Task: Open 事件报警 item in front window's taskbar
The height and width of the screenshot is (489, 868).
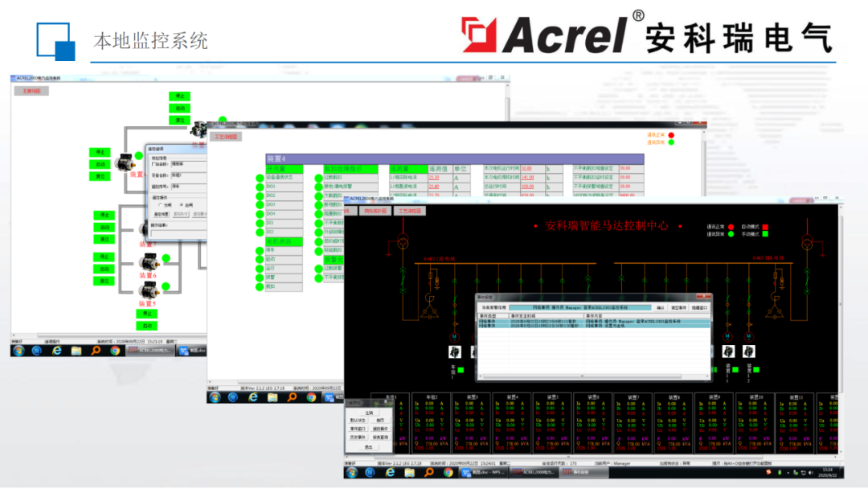Action: click(x=583, y=472)
